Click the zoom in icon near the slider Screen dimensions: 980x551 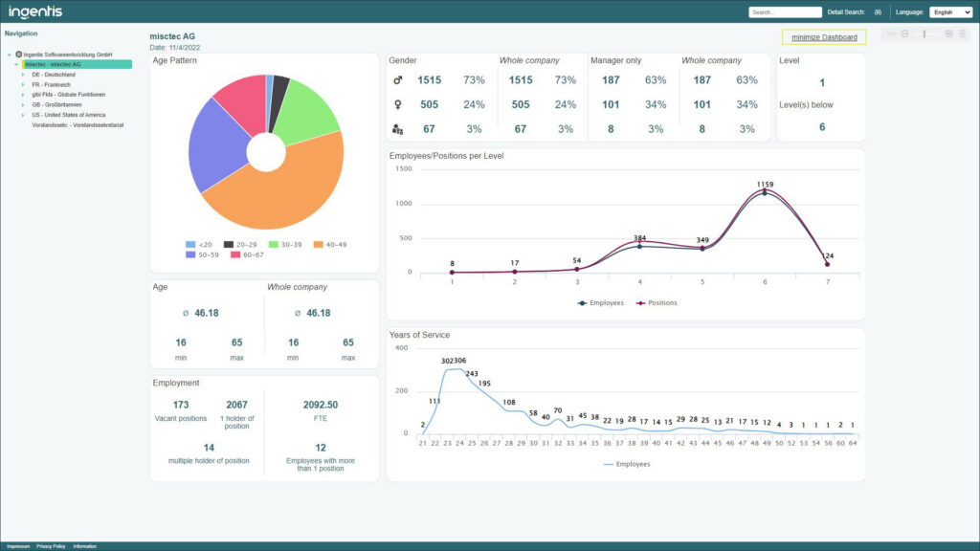tap(948, 33)
